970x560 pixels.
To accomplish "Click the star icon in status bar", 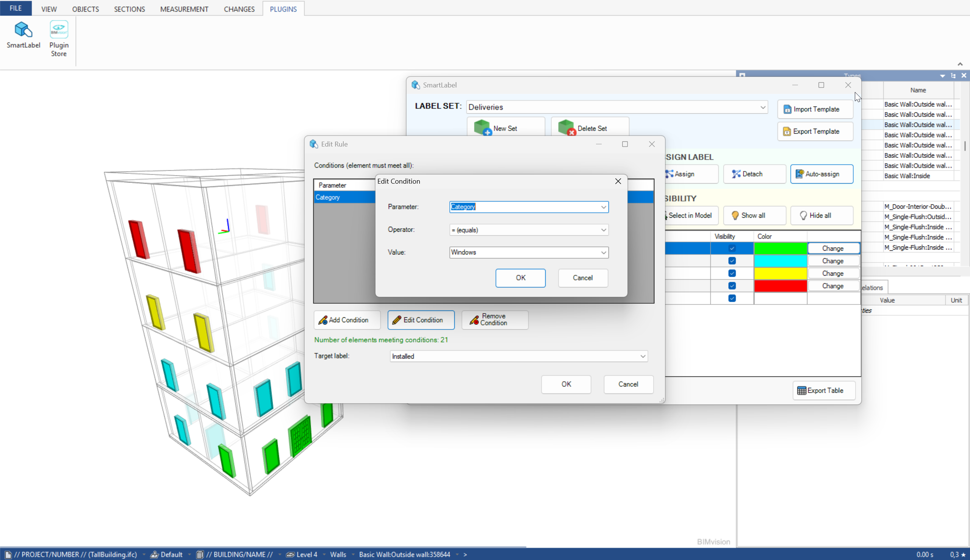I will tap(964, 555).
